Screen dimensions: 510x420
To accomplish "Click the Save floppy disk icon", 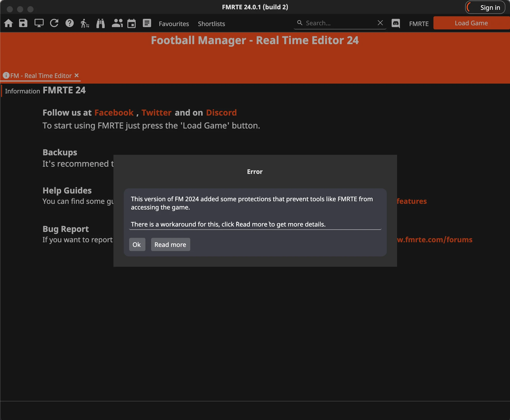I will click(x=23, y=23).
